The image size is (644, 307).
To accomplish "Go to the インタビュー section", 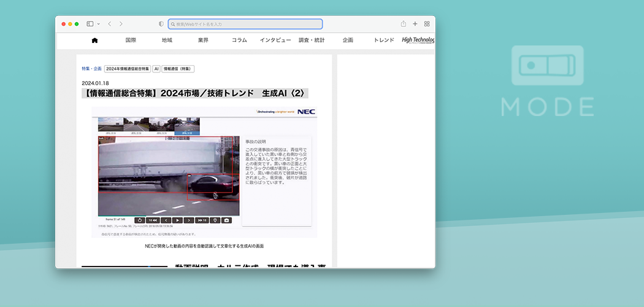I will point(275,41).
